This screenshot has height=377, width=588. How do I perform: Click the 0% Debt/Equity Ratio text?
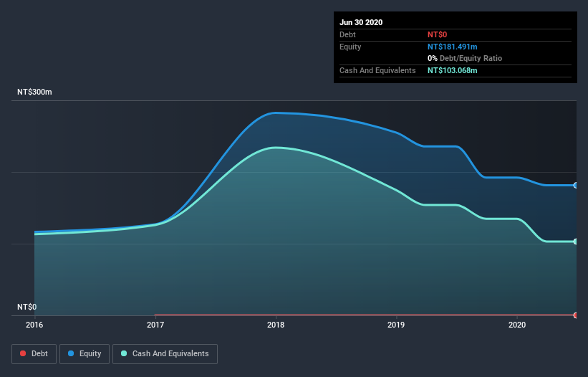pos(465,58)
